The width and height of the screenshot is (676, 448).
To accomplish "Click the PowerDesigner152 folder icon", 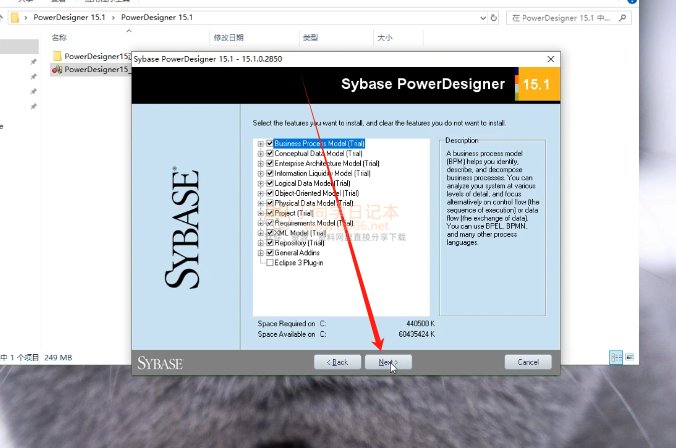I will tap(57, 56).
